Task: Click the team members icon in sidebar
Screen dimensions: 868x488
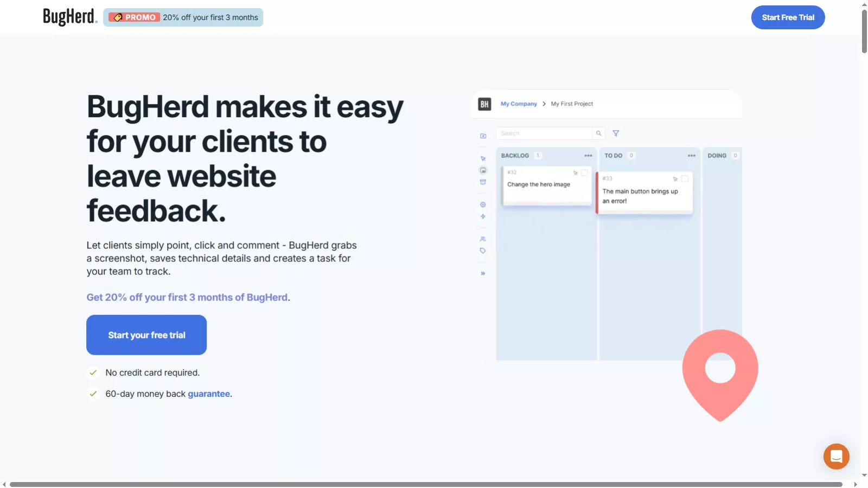Action: click(x=483, y=239)
